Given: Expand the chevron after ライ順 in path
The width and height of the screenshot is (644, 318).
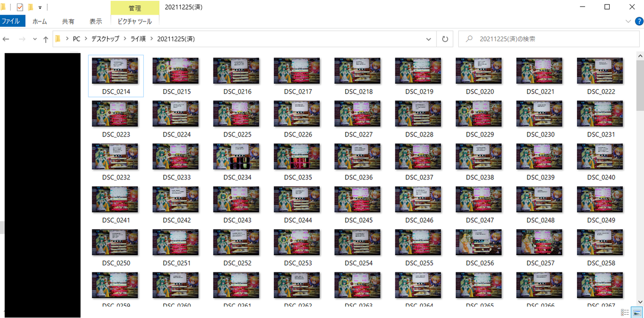Looking at the screenshot, I should pyautogui.click(x=152, y=39).
